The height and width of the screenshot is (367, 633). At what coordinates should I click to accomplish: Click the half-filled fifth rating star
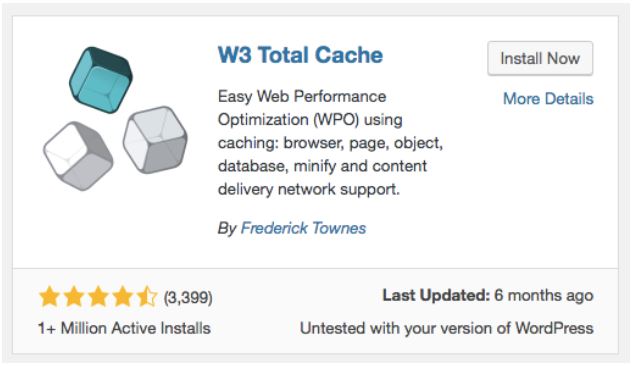147,297
